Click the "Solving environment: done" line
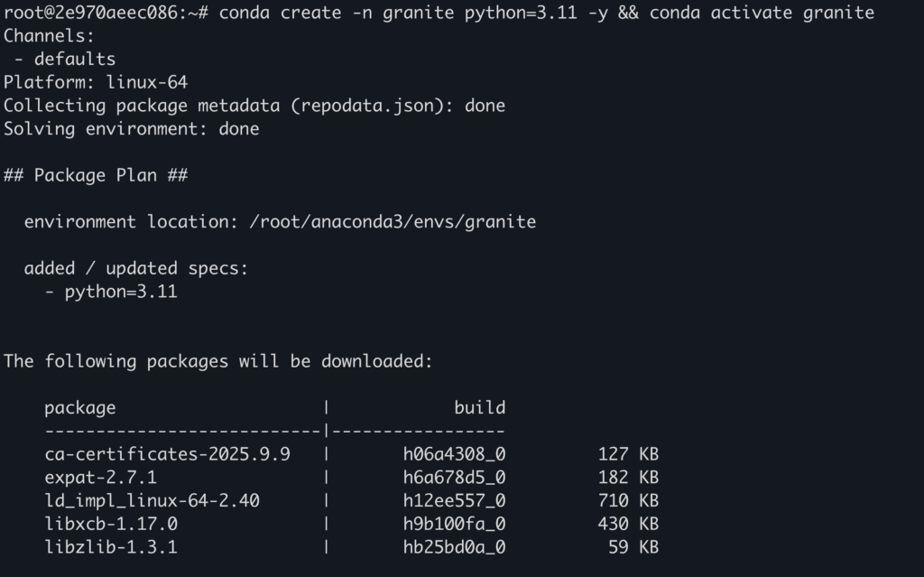This screenshot has height=577, width=924. [131, 129]
